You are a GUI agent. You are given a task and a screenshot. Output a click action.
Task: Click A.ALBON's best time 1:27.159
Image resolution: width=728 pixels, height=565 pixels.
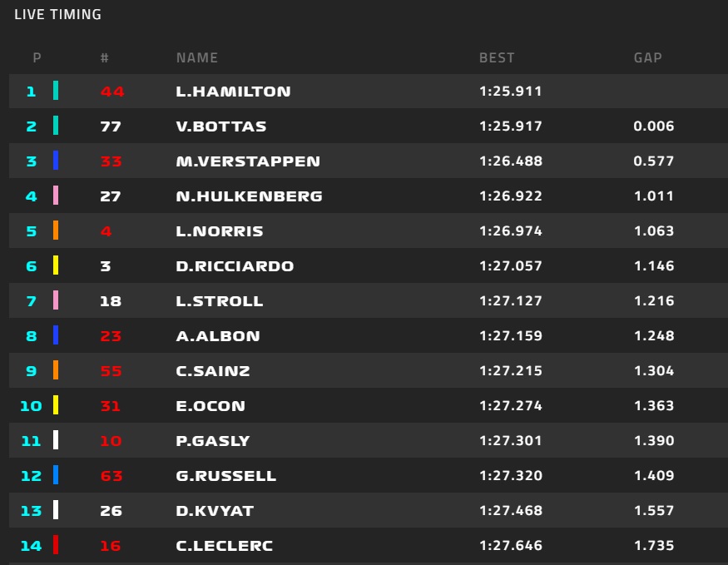pyautogui.click(x=511, y=336)
